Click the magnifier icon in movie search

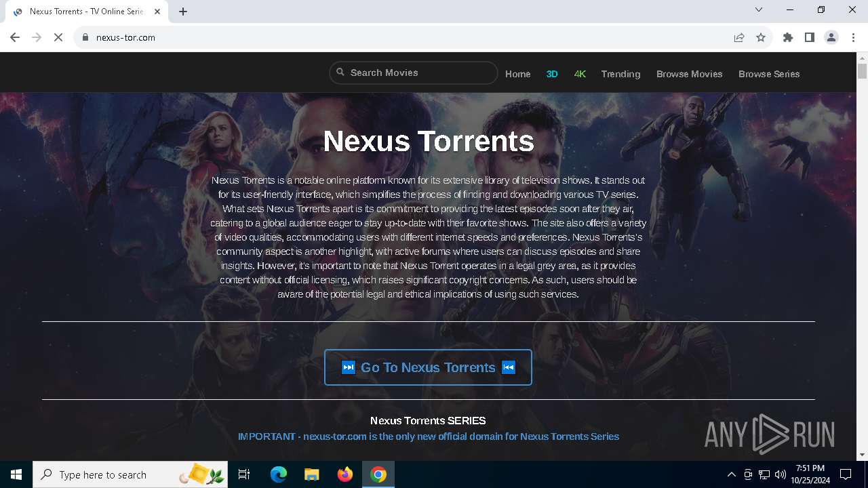coord(340,72)
